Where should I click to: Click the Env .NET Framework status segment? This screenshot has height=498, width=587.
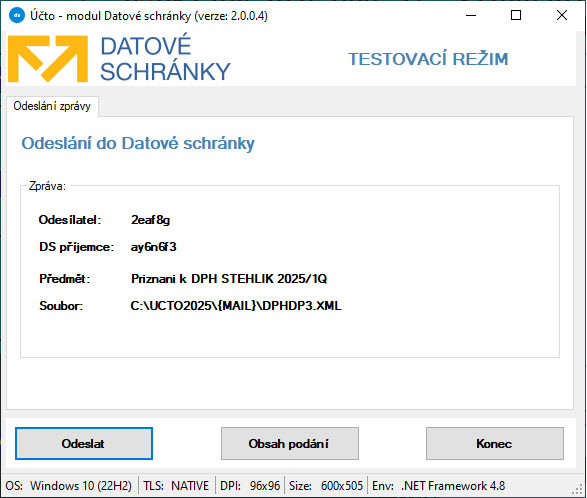438,486
